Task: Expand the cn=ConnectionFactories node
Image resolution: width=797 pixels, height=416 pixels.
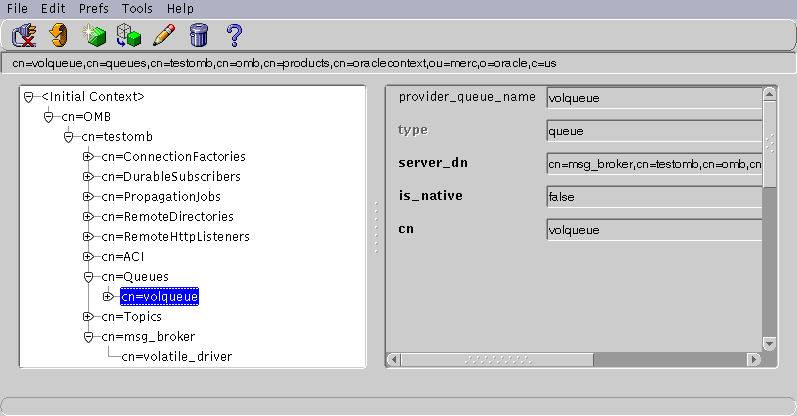Action: coord(88,157)
